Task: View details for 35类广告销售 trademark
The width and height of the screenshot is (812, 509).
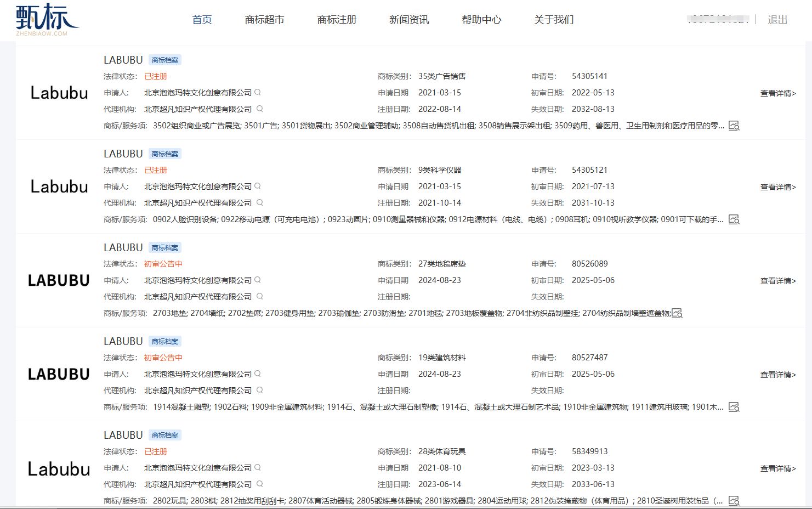Action: coord(778,93)
